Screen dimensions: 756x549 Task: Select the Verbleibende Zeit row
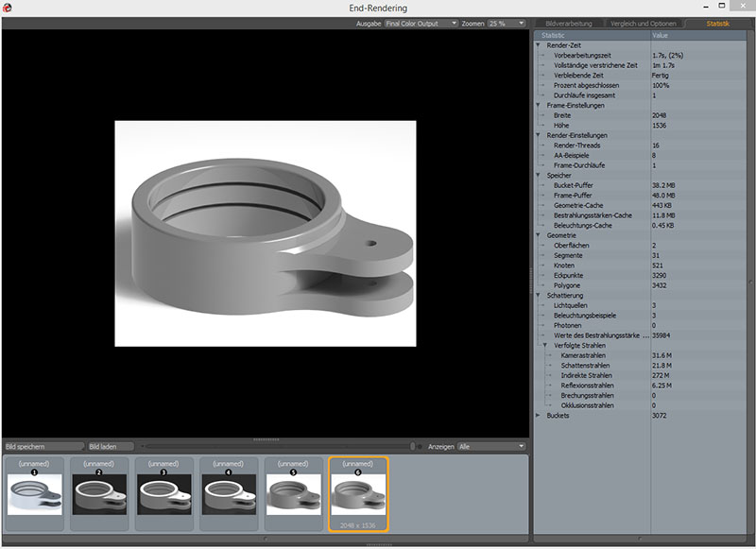click(641, 76)
